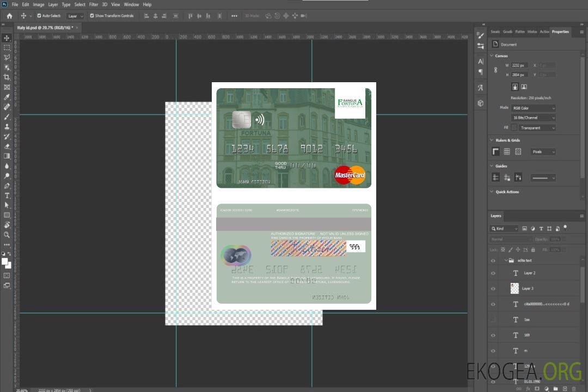The image size is (588, 392).
Task: Select the Lasso tool
Action: click(x=7, y=57)
